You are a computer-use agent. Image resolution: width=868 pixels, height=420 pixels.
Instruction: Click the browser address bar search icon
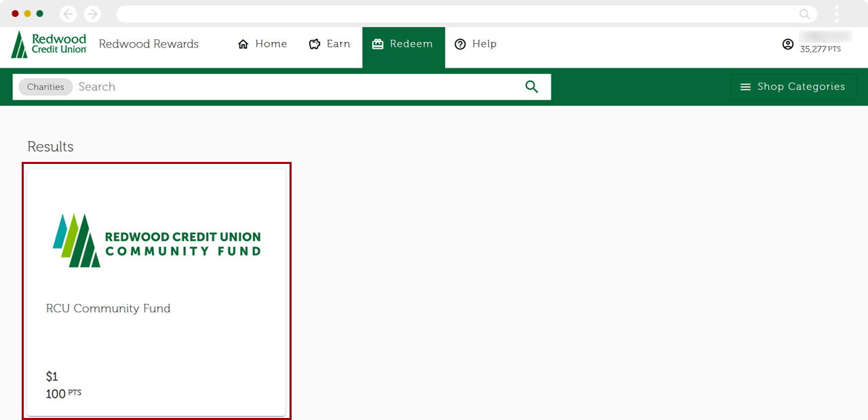pyautogui.click(x=805, y=14)
